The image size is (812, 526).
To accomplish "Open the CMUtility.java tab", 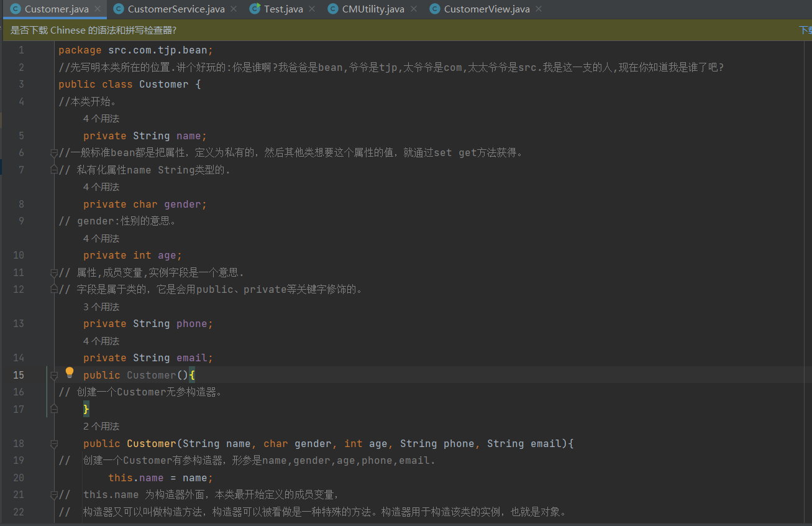I will (x=373, y=9).
